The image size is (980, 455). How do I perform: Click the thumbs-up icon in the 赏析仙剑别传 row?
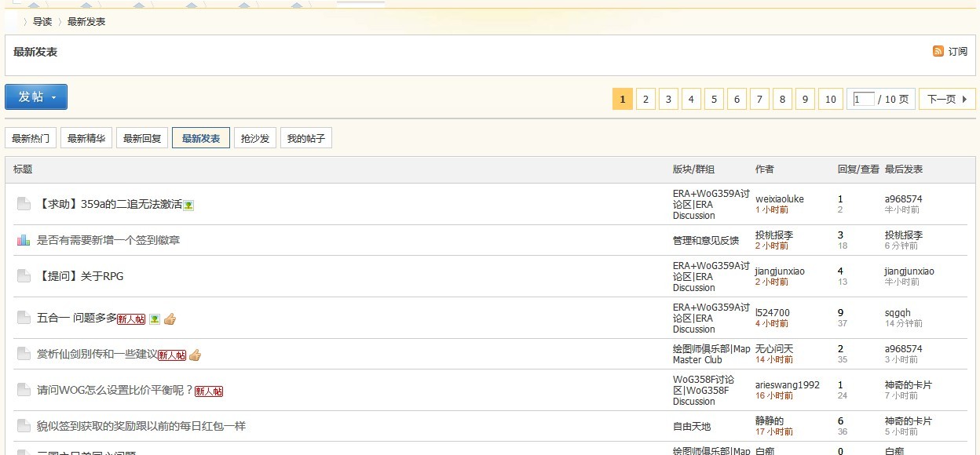(x=195, y=355)
